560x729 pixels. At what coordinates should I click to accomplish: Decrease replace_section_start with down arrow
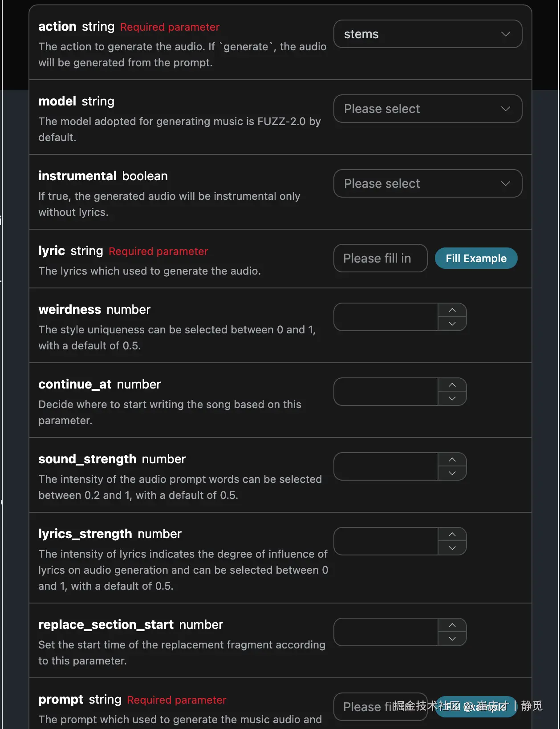(x=452, y=639)
